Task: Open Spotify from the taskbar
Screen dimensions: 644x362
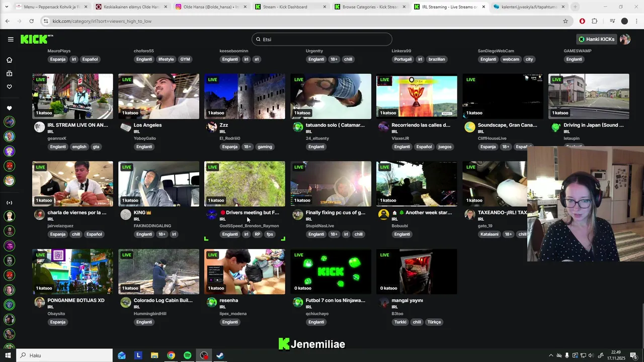Action: [187, 355]
